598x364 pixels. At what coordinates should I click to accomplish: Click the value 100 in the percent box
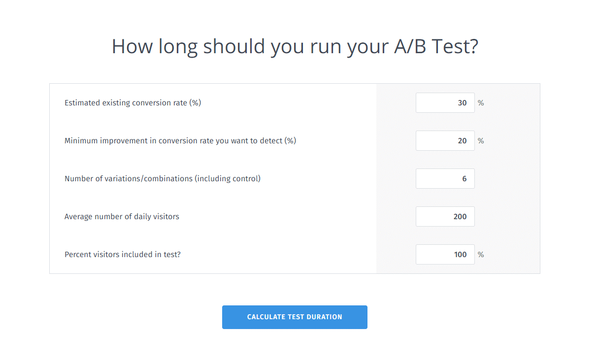coord(460,255)
